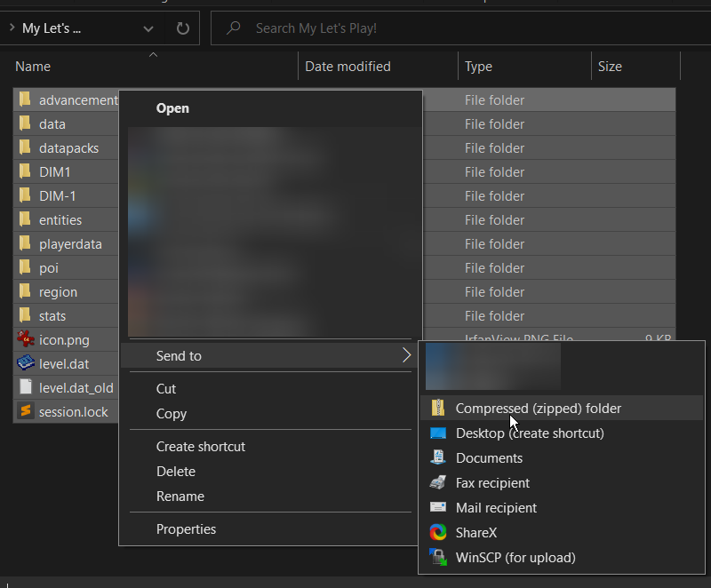Click the level.dat file icon

(x=25, y=363)
